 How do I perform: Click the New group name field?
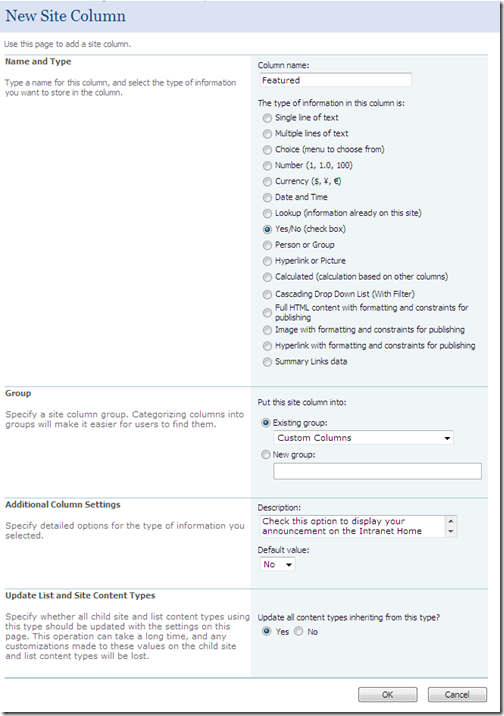pyautogui.click(x=377, y=471)
